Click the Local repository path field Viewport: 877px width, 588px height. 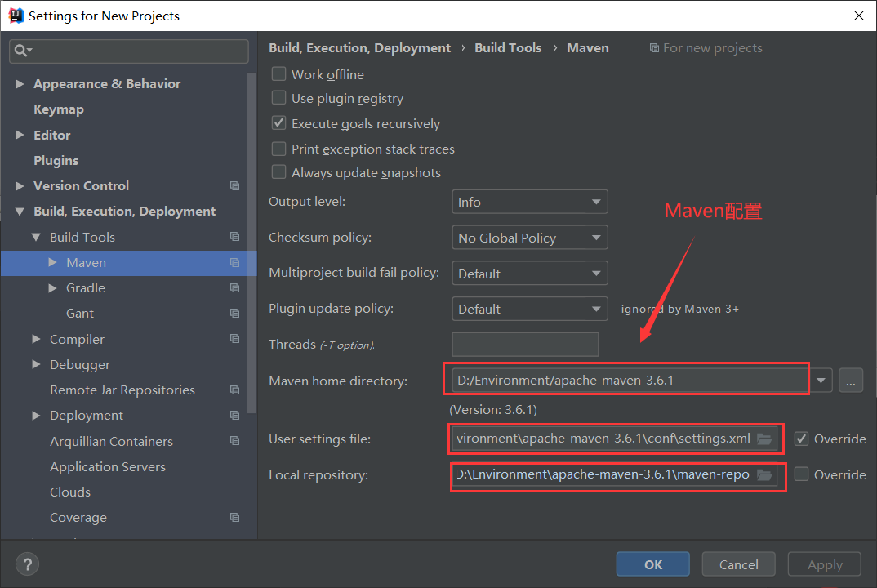[614, 474]
